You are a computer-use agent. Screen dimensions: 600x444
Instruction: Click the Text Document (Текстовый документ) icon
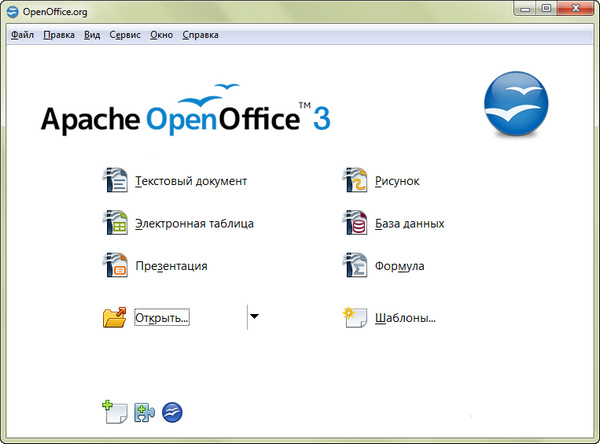click(115, 180)
